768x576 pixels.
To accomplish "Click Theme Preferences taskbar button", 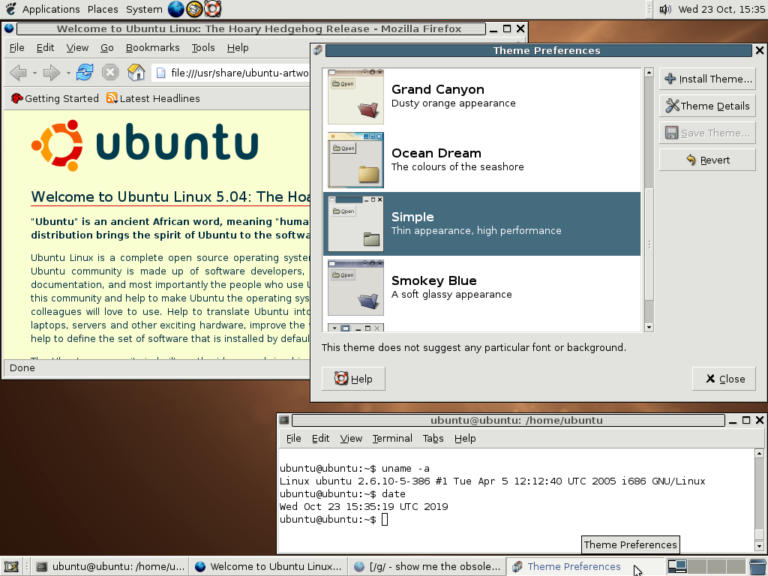I will point(583,567).
